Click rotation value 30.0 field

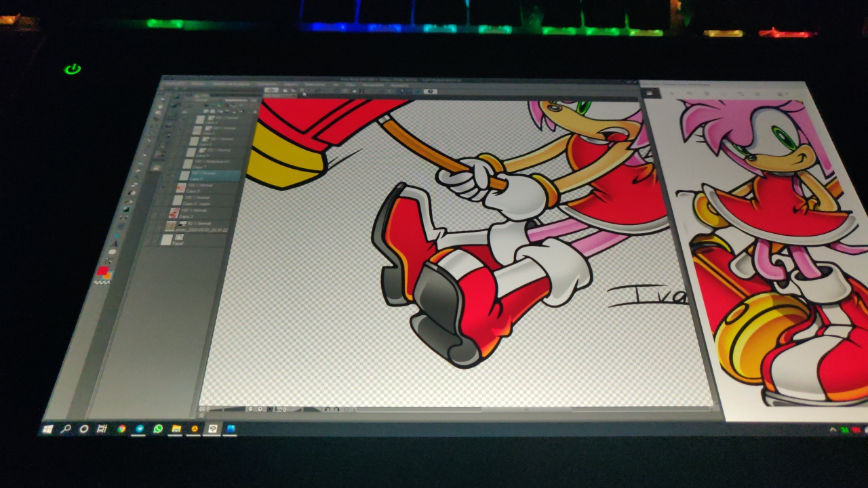281,409
